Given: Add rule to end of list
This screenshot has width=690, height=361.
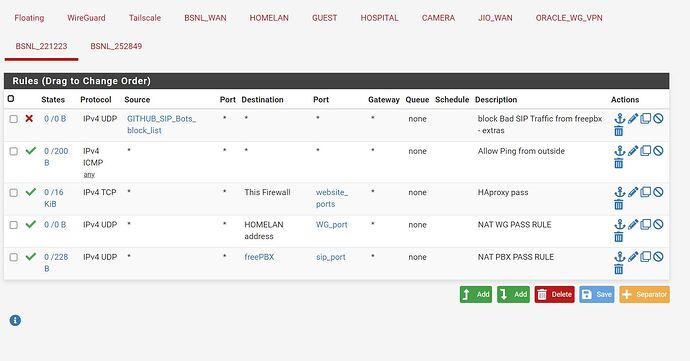Looking at the screenshot, I should (514, 295).
